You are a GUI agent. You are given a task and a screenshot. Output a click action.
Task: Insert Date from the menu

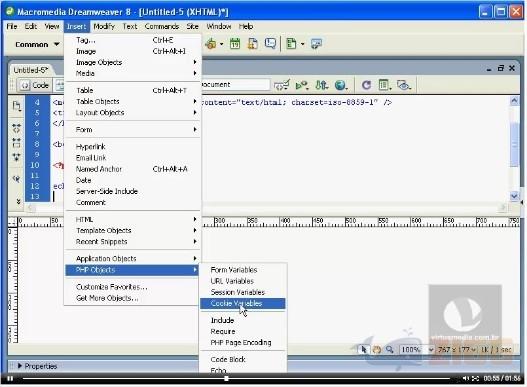click(x=132, y=180)
